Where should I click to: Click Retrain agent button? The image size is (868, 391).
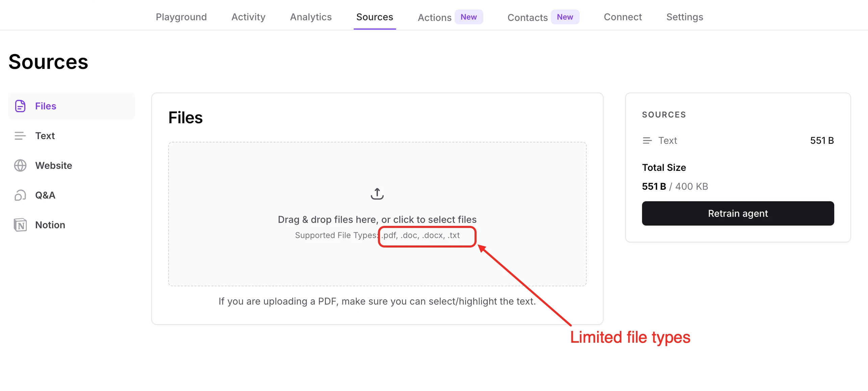pos(738,213)
